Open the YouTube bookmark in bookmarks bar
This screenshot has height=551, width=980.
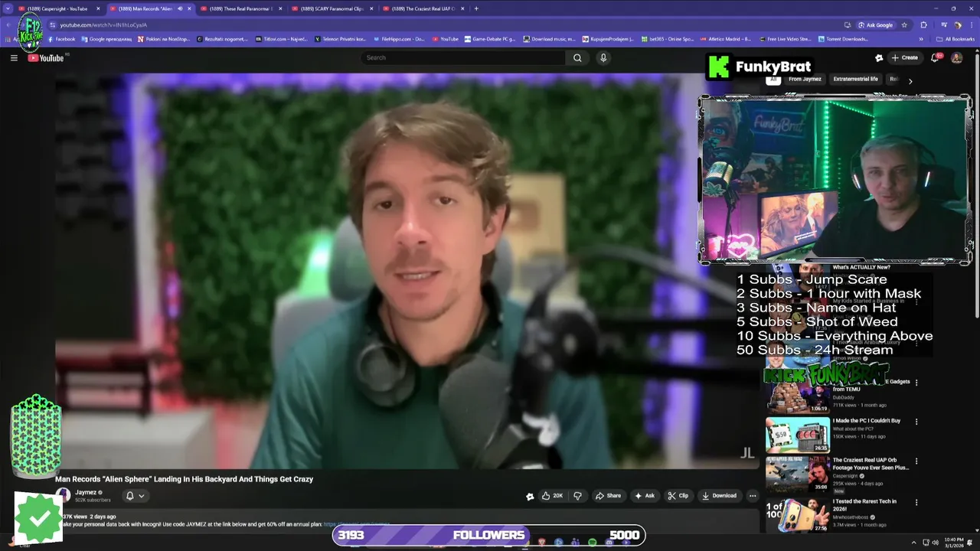tap(446, 39)
